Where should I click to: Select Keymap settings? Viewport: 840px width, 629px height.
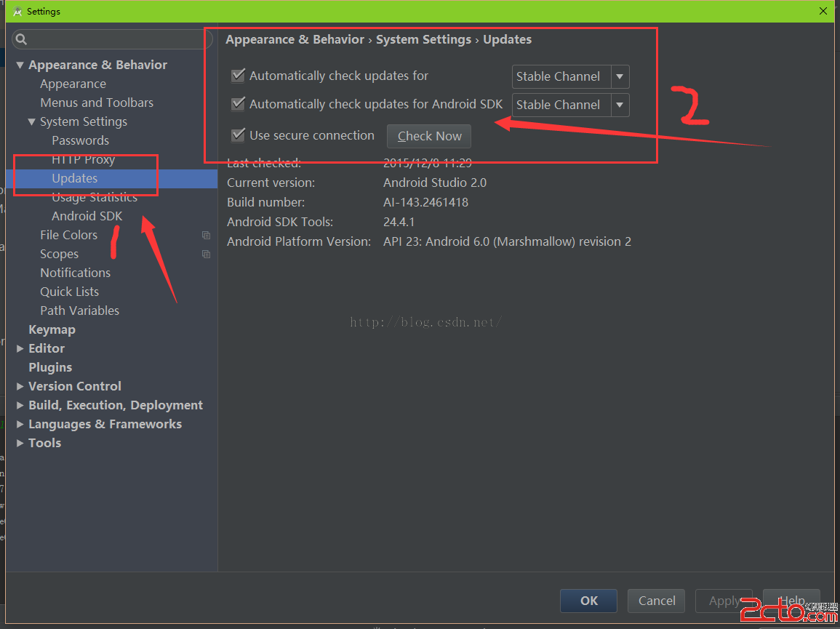pos(52,329)
